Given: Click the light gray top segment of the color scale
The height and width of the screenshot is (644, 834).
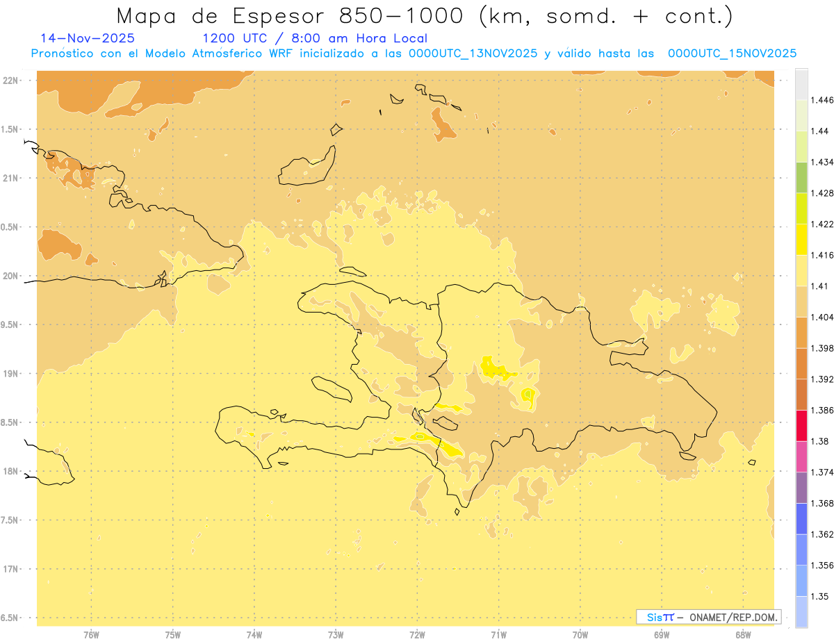Looking at the screenshot, I should coord(801,84).
